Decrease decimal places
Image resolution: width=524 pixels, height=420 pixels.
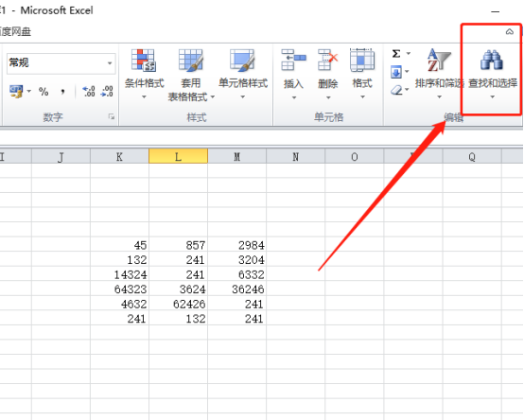pyautogui.click(x=107, y=91)
